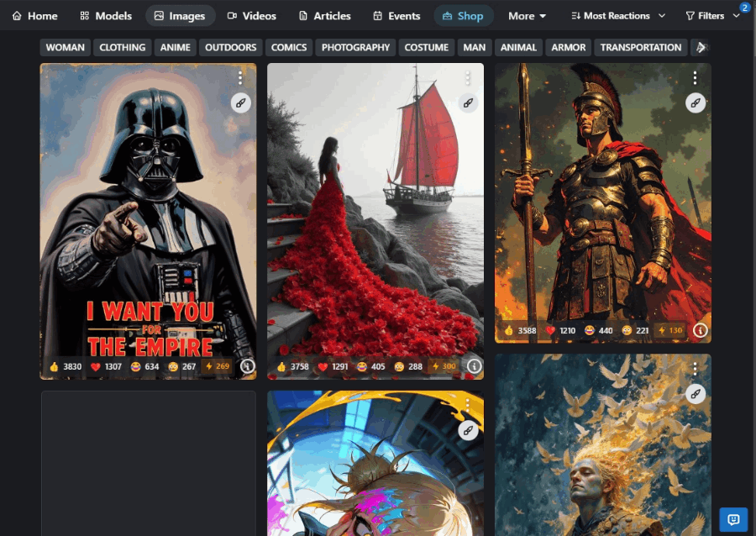Heart the sailboat image showing 1291

333,367
